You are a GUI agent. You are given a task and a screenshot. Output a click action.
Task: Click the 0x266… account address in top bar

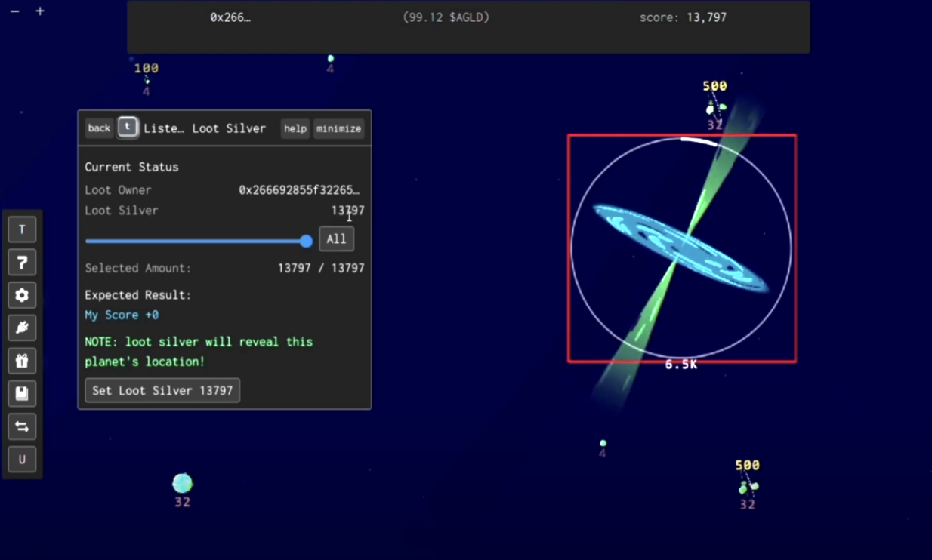[230, 17]
